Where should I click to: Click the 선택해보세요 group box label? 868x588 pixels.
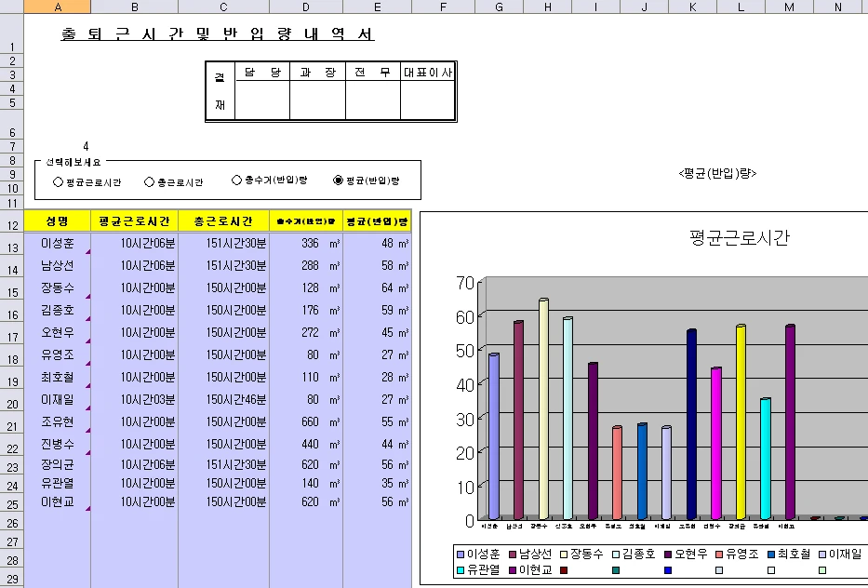(73, 162)
